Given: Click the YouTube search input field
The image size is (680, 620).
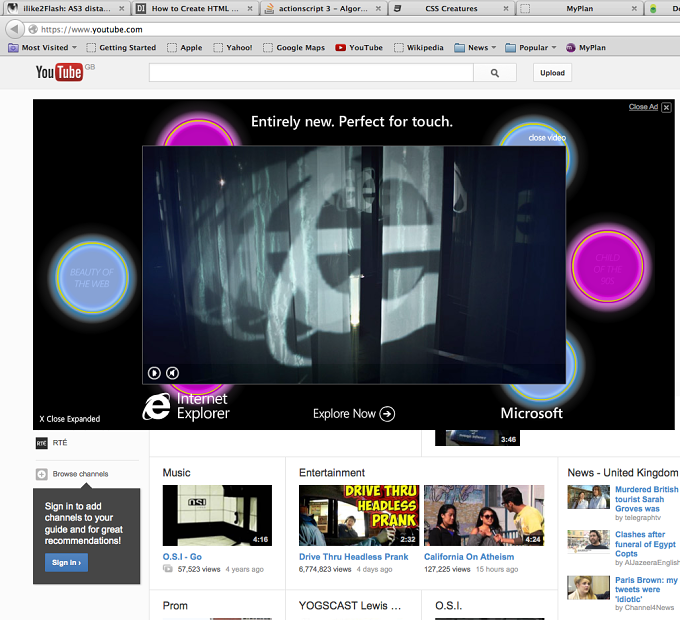Looking at the screenshot, I should pos(311,73).
